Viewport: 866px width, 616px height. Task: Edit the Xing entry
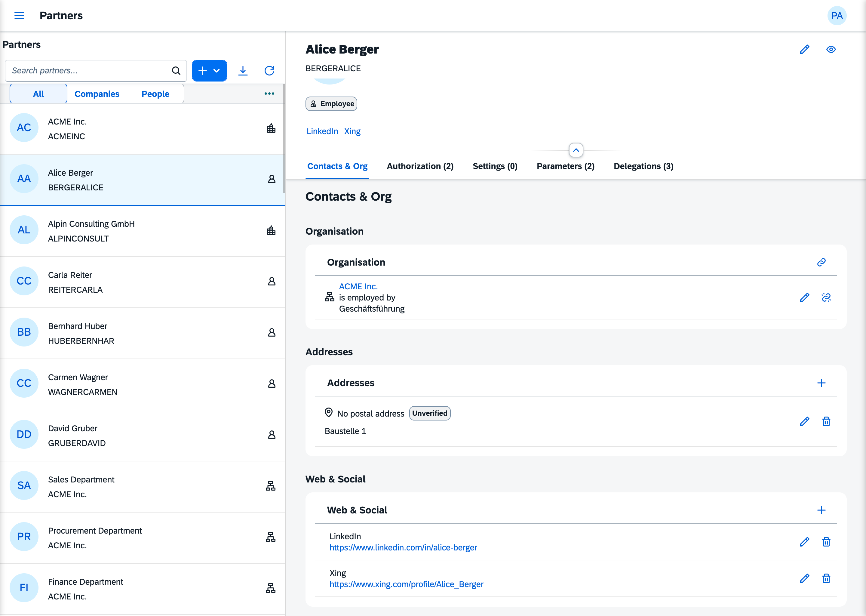point(804,578)
